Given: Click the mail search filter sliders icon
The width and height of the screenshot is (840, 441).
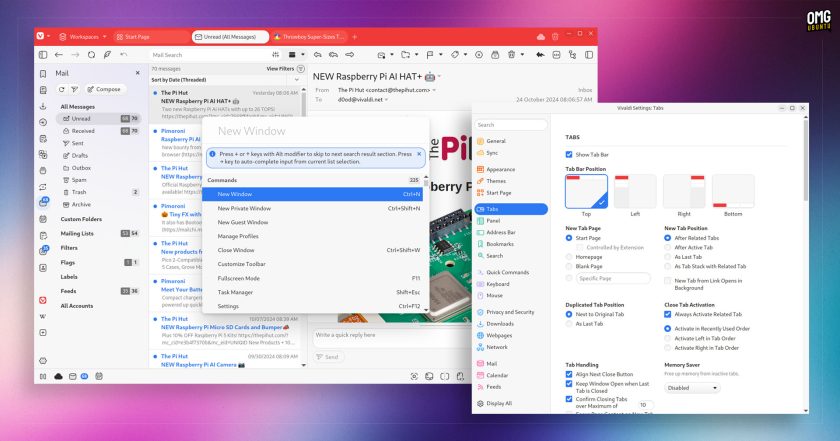Looking at the screenshot, I should pyautogui.click(x=275, y=55).
